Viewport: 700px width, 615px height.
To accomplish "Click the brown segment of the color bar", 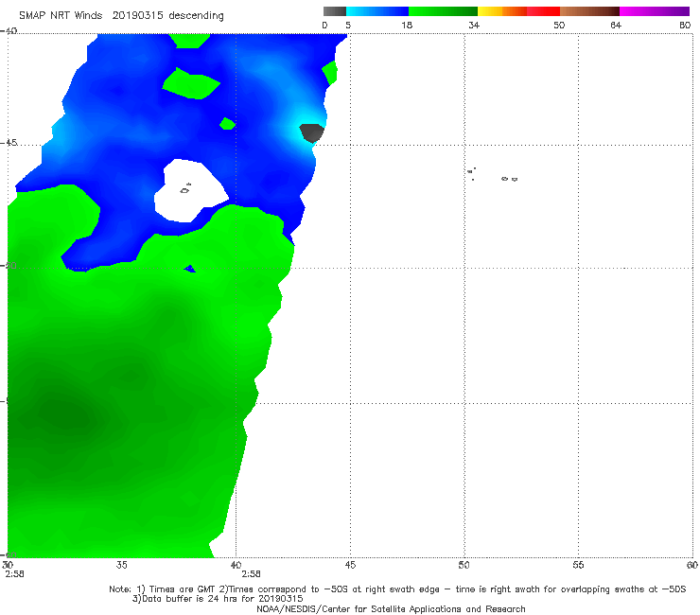I will [589, 11].
